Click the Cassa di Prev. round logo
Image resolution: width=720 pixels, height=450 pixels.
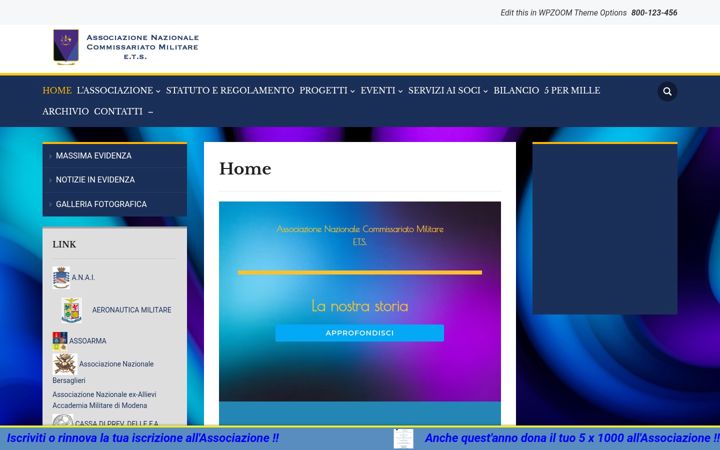(x=63, y=420)
